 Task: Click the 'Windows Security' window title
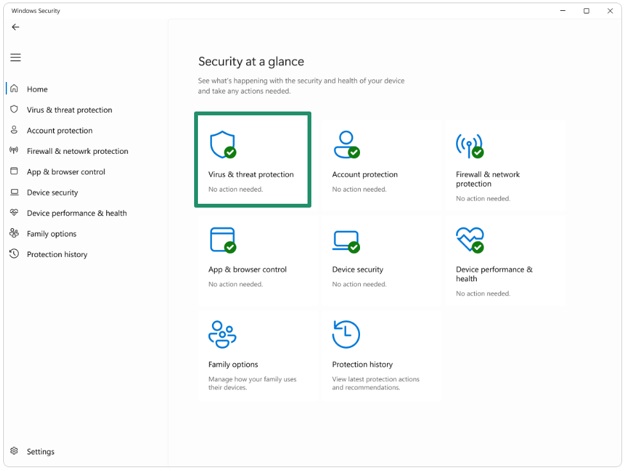pyautogui.click(x=35, y=11)
